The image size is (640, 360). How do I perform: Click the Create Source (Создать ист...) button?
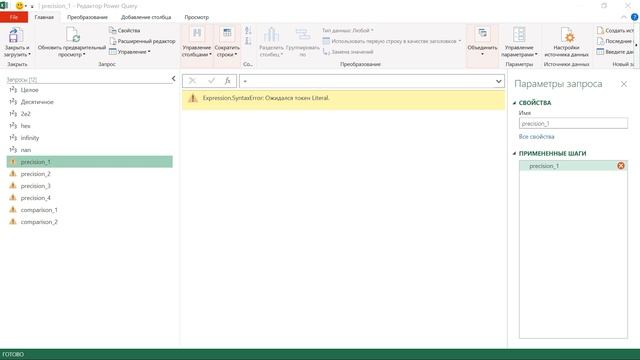click(x=616, y=30)
